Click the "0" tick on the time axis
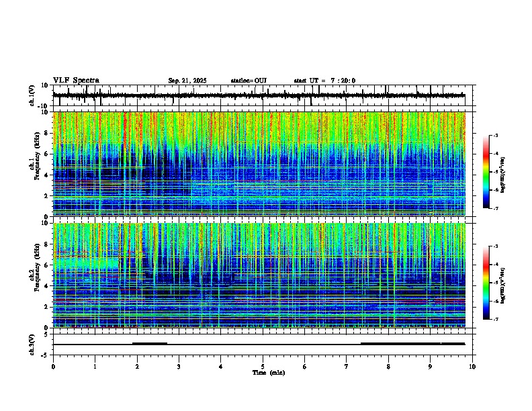532x411 pixels. tap(53, 367)
